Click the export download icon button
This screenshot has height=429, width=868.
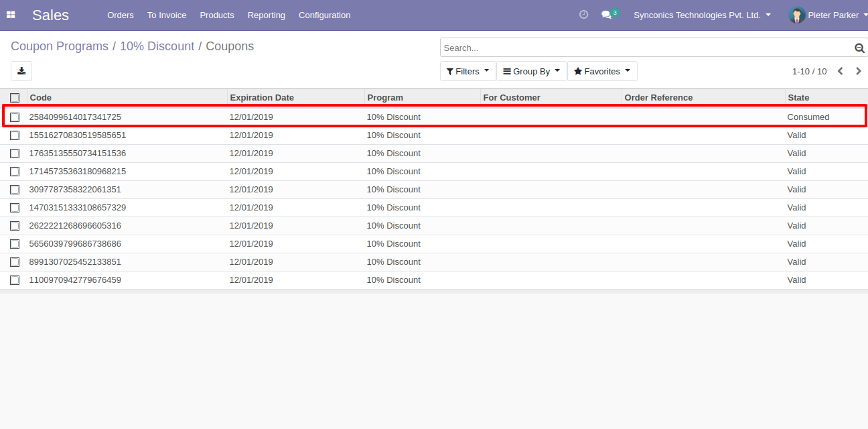click(21, 71)
